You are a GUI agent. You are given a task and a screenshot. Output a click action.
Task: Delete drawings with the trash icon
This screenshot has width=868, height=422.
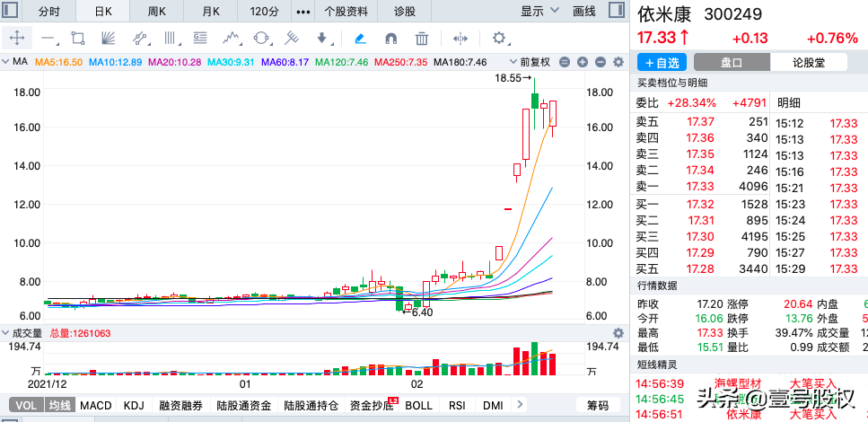(422, 39)
